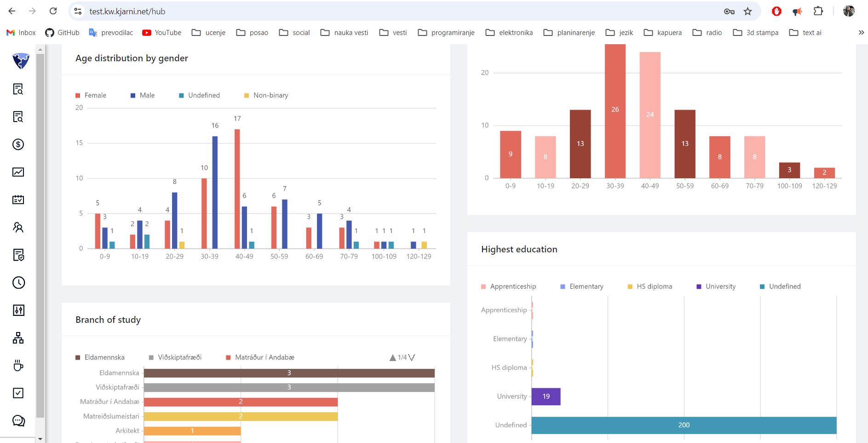The width and height of the screenshot is (868, 443).
Task: Open the line chart statistics sidebar icon
Action: [18, 172]
